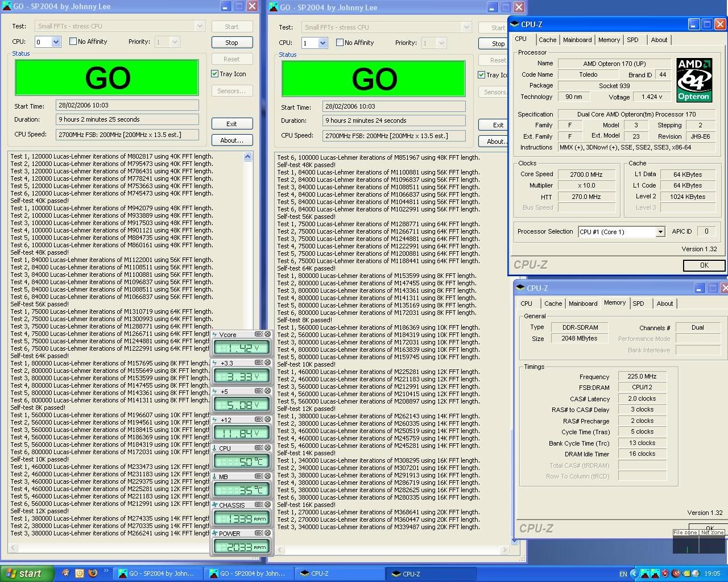Image resolution: width=728 pixels, height=582 pixels.
Task: Open the Windows Start menu
Action: point(27,573)
